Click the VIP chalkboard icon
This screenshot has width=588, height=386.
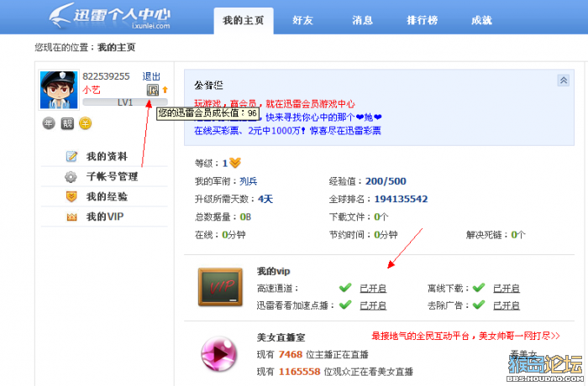point(220,287)
